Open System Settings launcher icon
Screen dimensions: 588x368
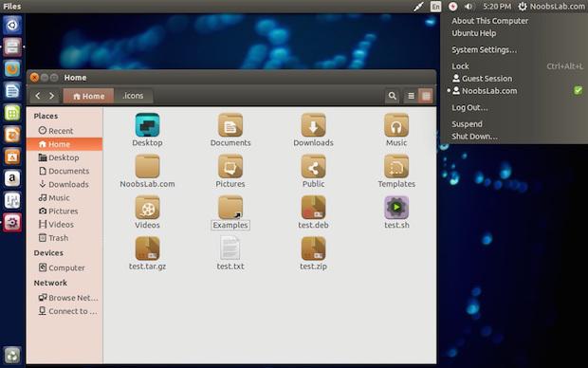tap(12, 223)
